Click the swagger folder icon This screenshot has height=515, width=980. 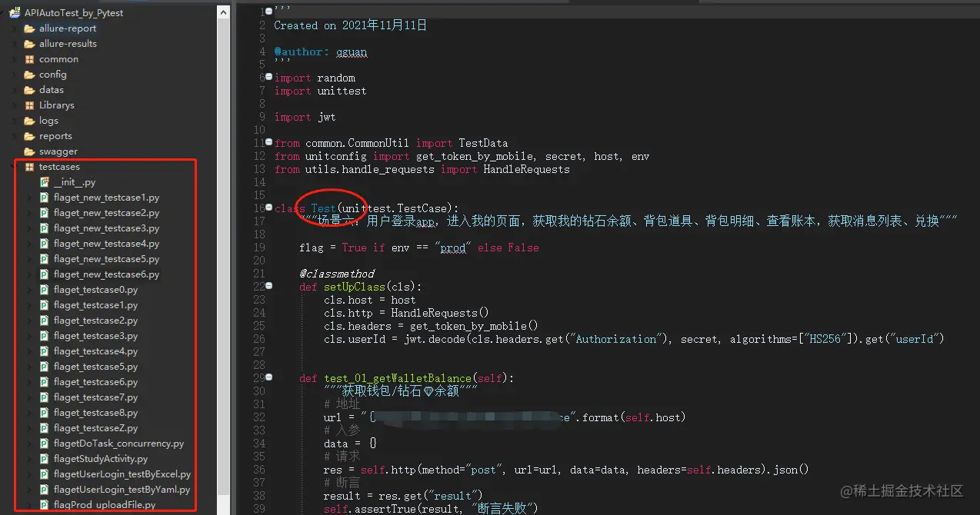click(29, 151)
